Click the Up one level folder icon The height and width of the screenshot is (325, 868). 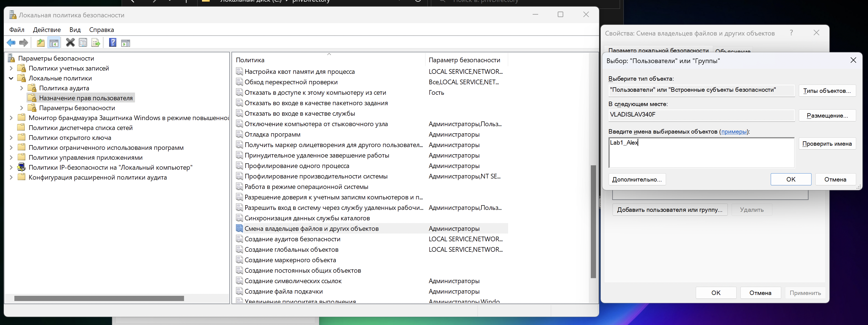[41, 43]
